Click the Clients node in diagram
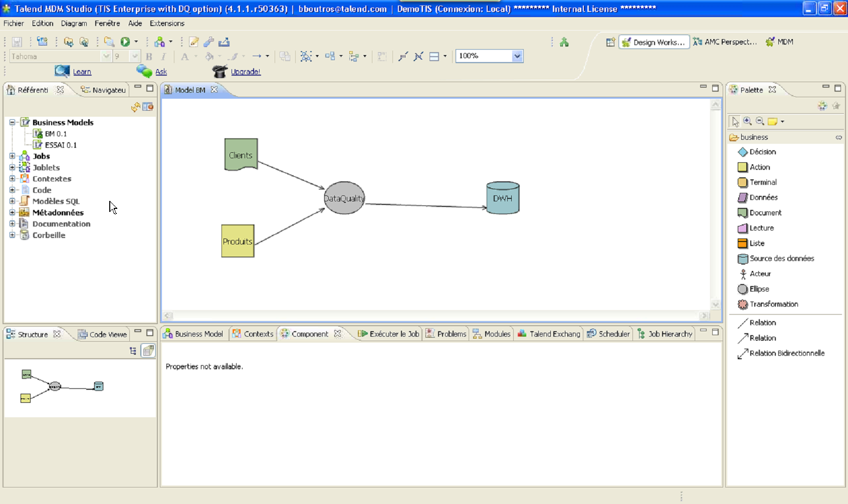 tap(241, 155)
